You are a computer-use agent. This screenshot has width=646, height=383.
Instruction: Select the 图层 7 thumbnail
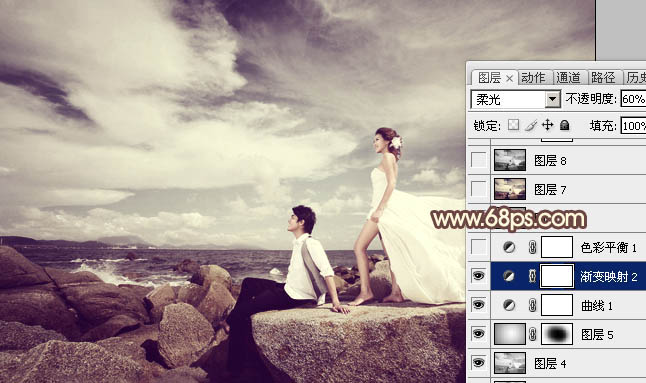(x=510, y=189)
